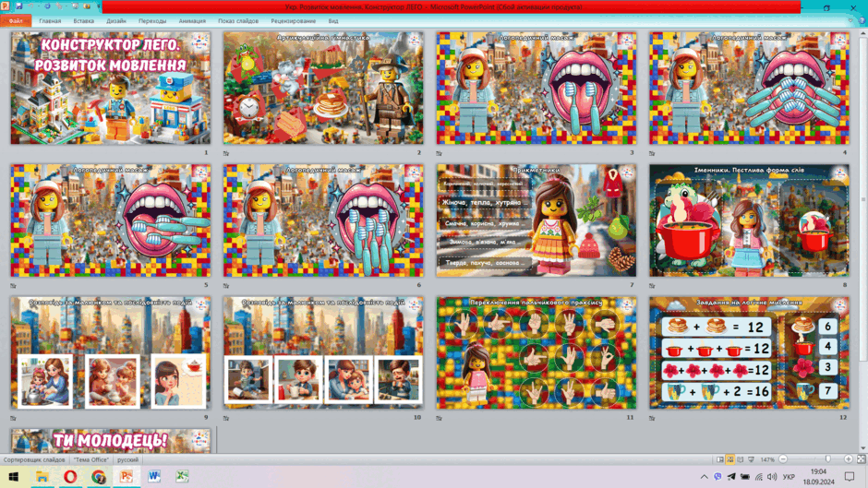Open the Анимация ribbon tab
868x488 pixels.
(192, 21)
